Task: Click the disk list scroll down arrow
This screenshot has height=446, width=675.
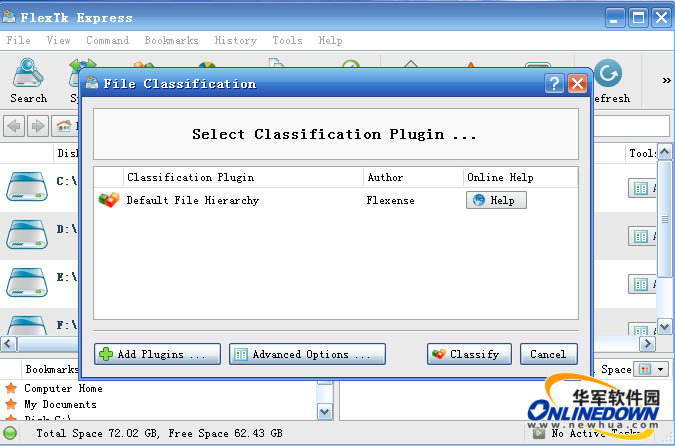Action: point(664,327)
